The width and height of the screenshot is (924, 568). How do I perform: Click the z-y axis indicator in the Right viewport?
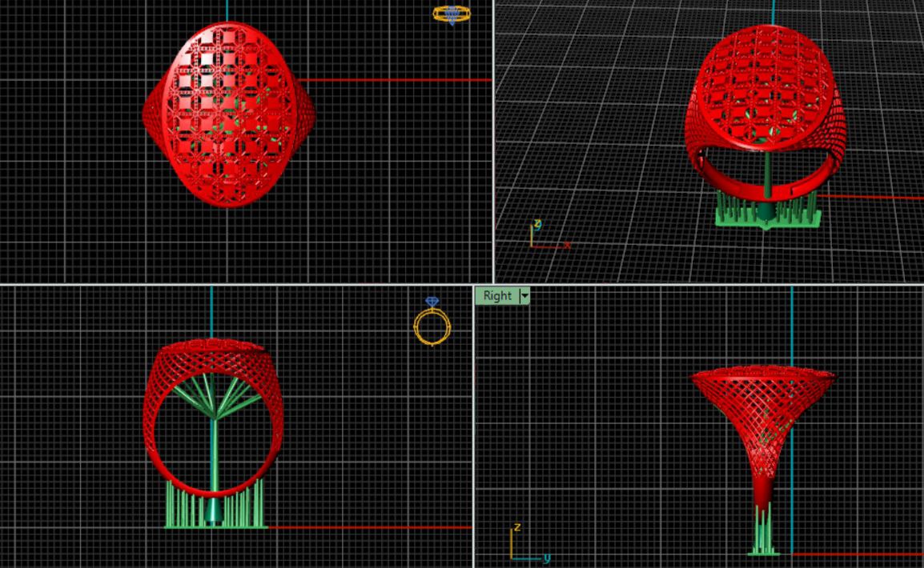(x=529, y=542)
